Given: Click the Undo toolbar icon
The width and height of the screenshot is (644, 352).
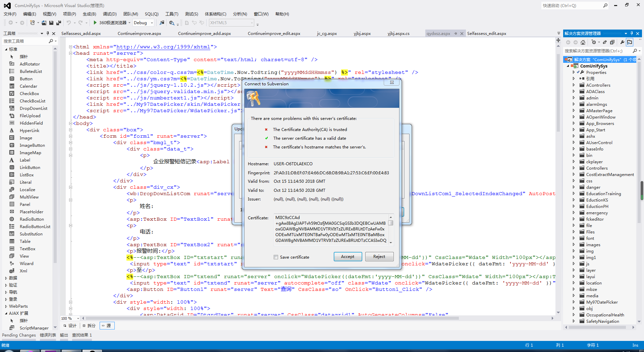Looking at the screenshot, I should [69, 23].
